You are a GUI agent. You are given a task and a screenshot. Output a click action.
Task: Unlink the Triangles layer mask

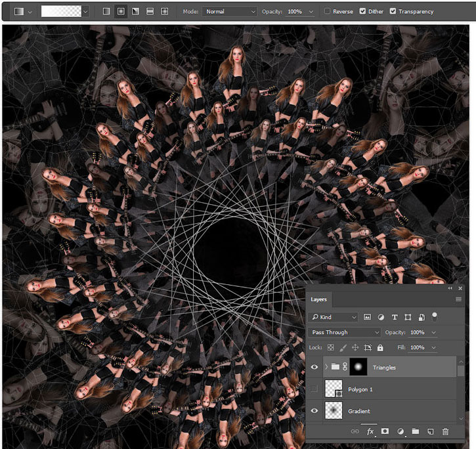coord(345,367)
